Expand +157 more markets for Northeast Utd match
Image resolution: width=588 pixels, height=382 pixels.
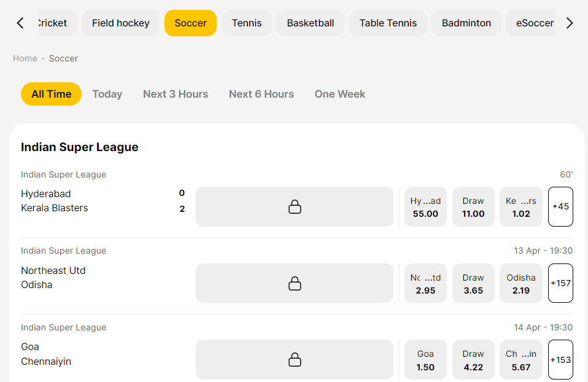pyautogui.click(x=560, y=283)
